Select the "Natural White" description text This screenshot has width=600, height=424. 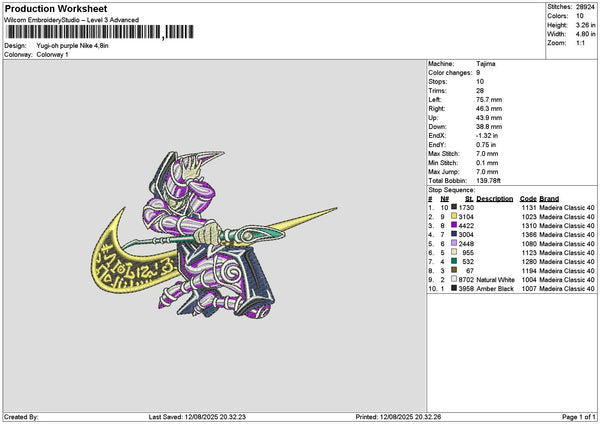(495, 280)
